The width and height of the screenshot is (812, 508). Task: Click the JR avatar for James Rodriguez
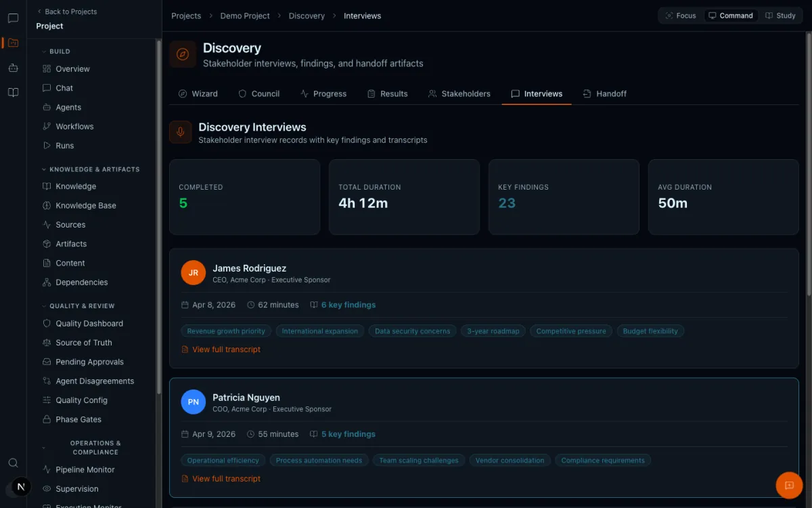coord(193,273)
